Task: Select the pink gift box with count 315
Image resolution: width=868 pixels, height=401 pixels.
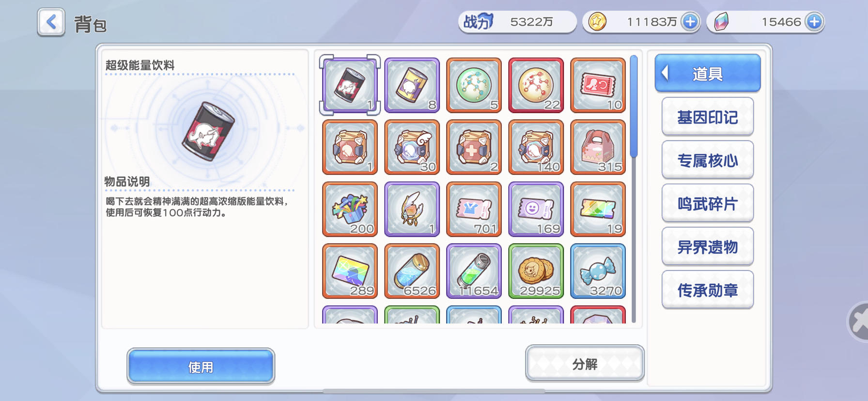Action: pos(598,147)
